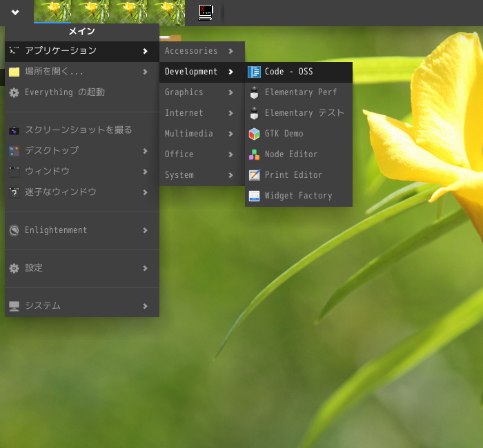Open the terminal icon on shelf
This screenshot has width=483, height=448.
click(206, 12)
